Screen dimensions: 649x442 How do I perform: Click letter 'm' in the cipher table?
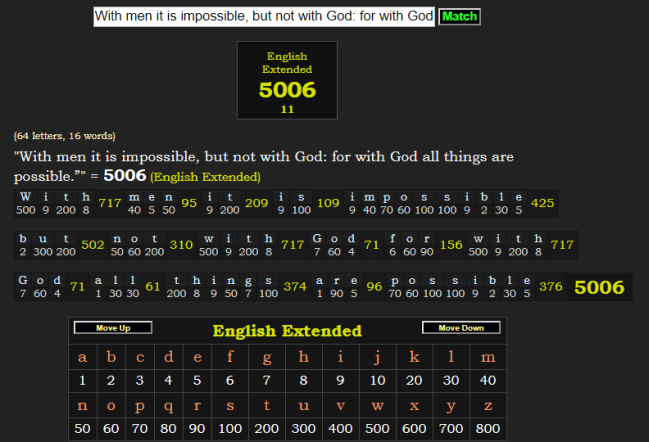(488, 357)
